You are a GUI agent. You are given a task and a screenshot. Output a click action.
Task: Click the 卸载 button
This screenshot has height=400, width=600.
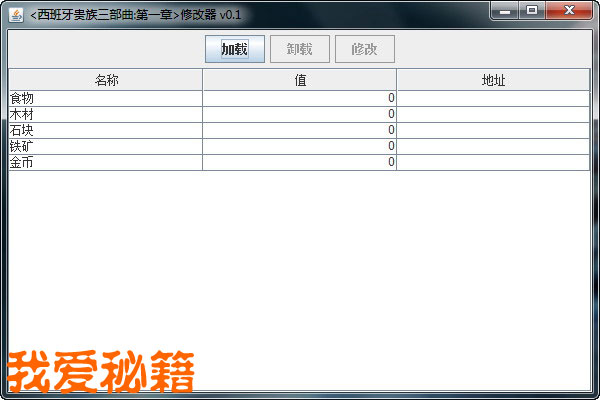[x=299, y=49]
